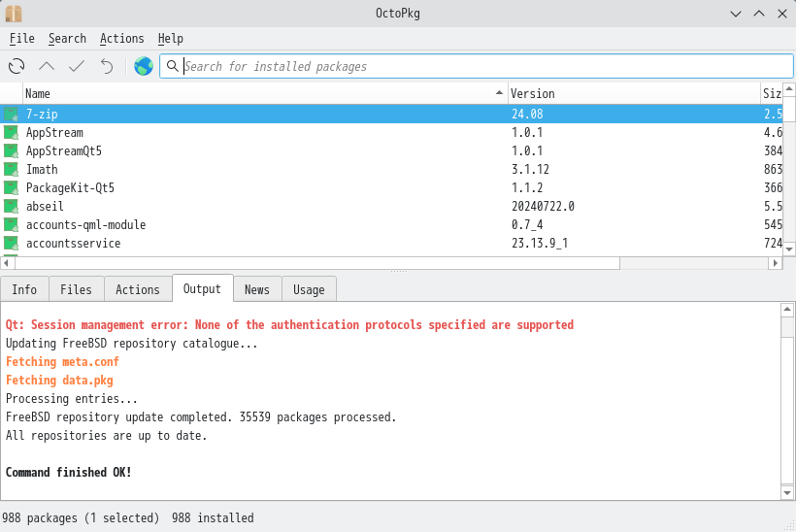Image resolution: width=796 pixels, height=532 pixels.
Task: Click the accounts-qml-module package status icon
Action: (12, 224)
